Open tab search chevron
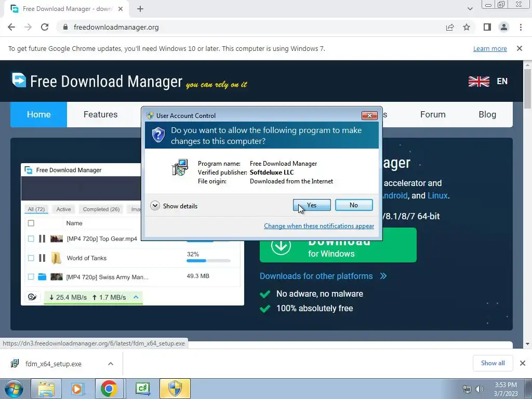Viewport: 532px width, 399px height. 470,9
